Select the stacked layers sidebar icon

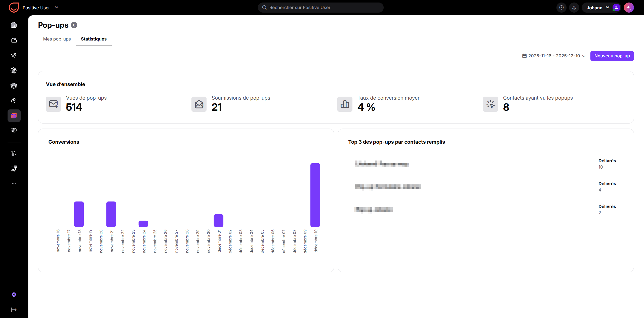[x=14, y=86]
